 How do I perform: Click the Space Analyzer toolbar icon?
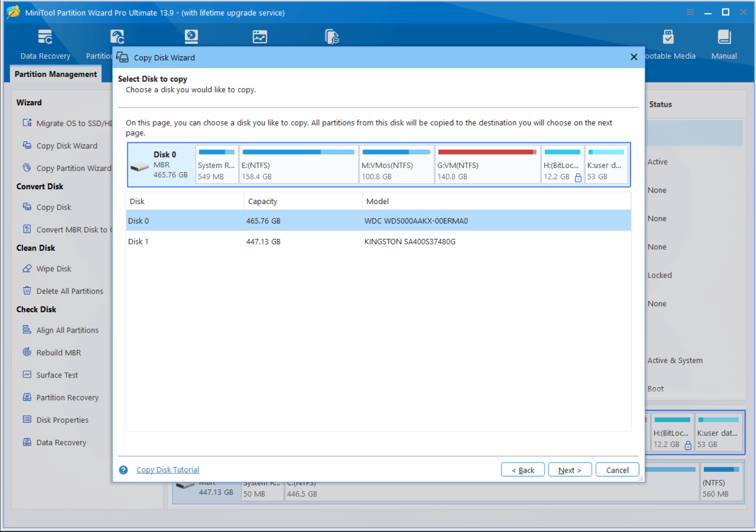pos(260,37)
